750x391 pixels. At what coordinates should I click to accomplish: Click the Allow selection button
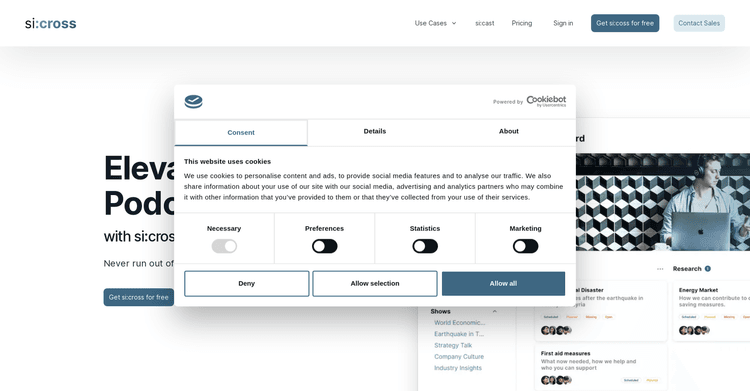tap(375, 283)
